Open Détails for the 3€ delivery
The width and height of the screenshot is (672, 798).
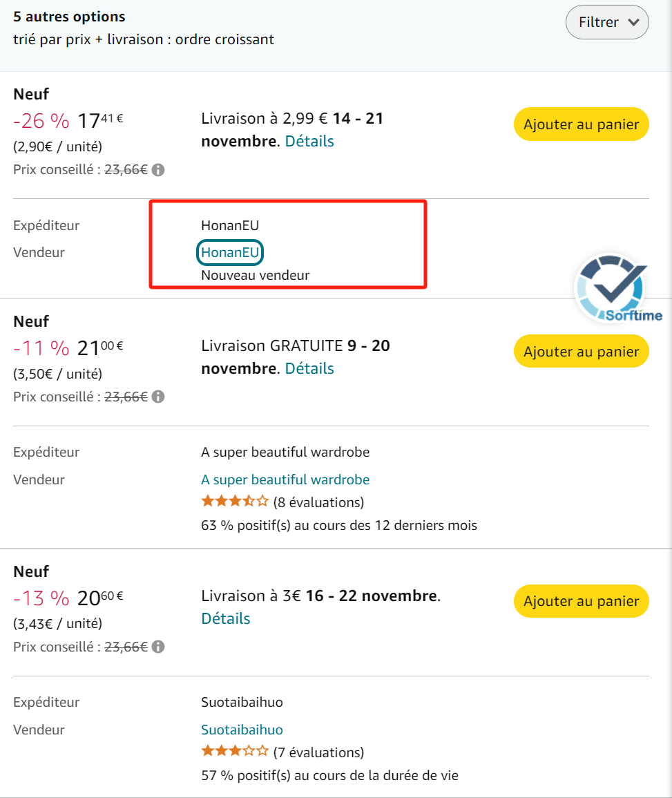tap(226, 619)
